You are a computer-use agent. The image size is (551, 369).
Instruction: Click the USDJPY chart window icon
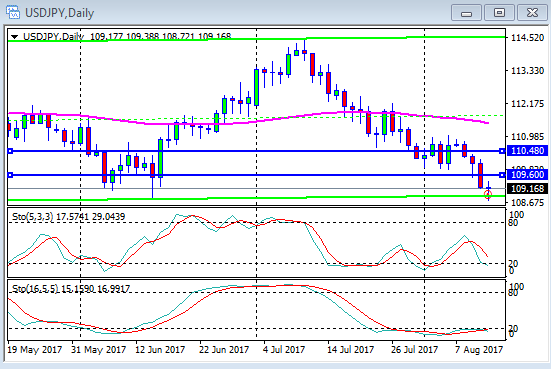pos(12,12)
